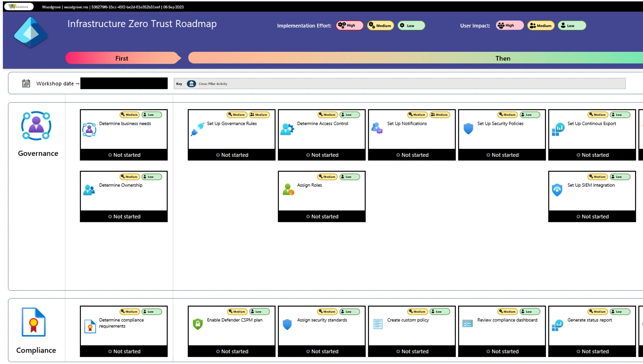Select the Governance pillar icon
This screenshot has height=364, width=643.
point(36,125)
